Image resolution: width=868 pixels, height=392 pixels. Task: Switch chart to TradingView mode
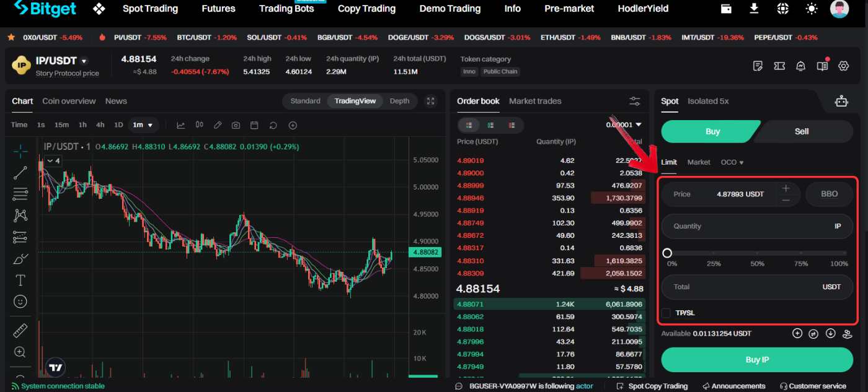click(355, 101)
